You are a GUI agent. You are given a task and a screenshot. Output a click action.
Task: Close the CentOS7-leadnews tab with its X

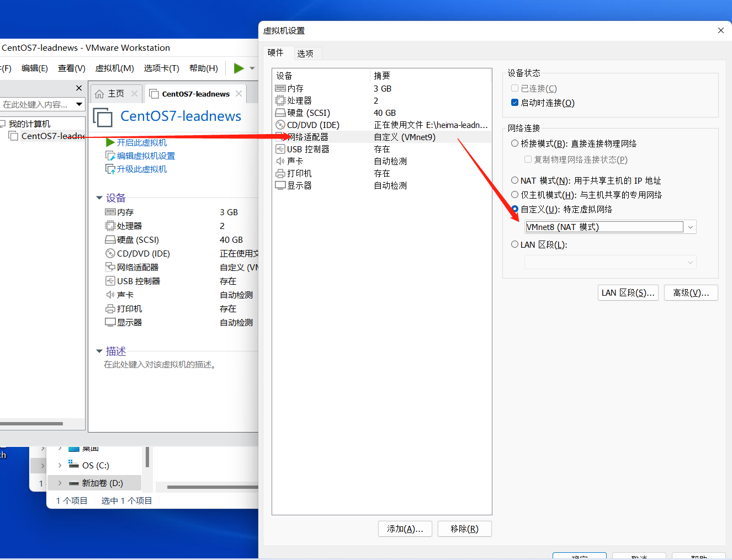(x=238, y=94)
